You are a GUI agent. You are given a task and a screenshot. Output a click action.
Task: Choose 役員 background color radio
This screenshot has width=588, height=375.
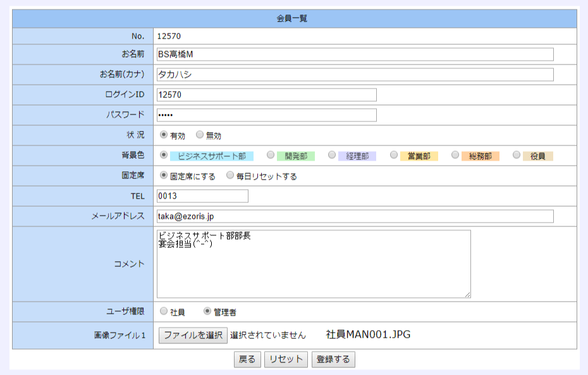click(x=517, y=155)
